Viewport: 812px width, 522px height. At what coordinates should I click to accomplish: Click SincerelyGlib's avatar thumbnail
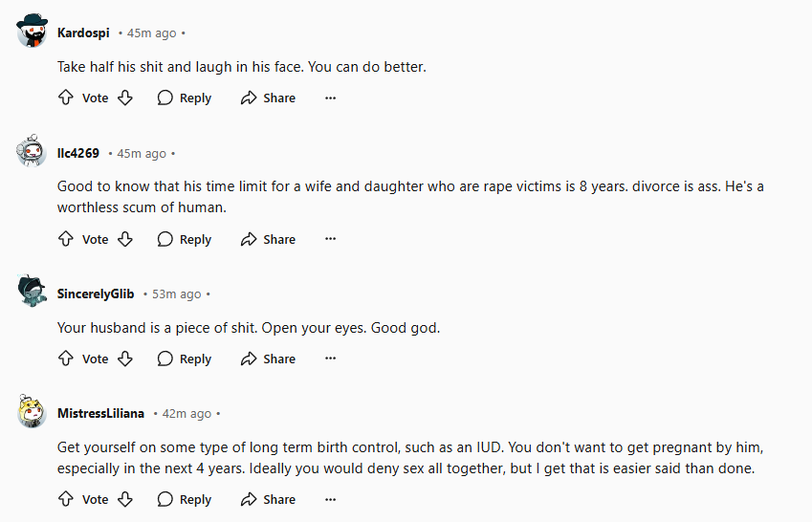pyautogui.click(x=32, y=291)
